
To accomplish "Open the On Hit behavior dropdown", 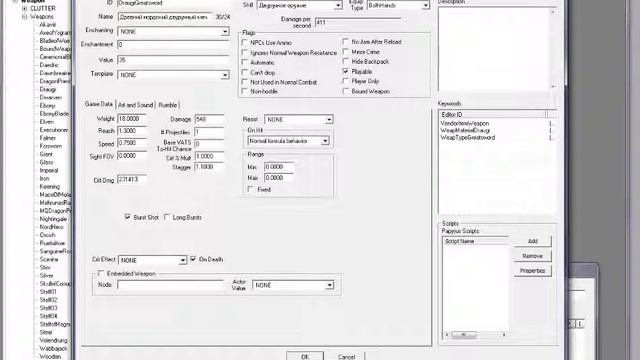I will 325,141.
